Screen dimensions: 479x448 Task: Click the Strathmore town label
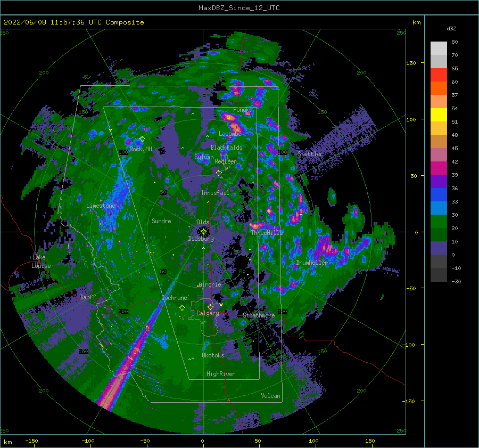(x=259, y=315)
